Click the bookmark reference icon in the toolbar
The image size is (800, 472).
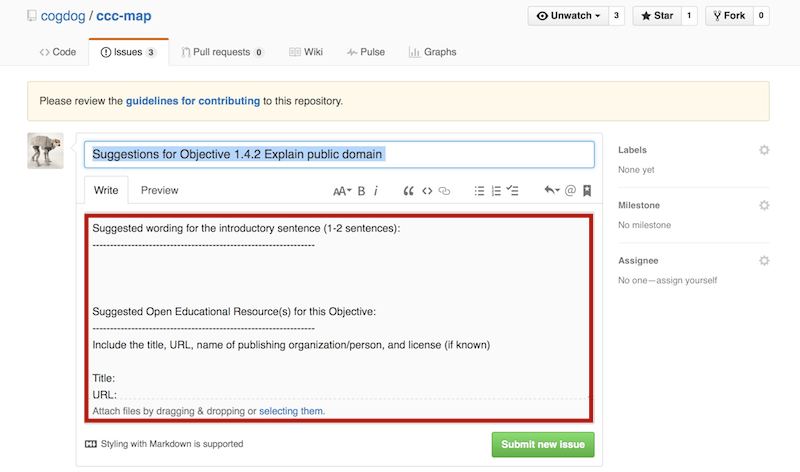587,191
